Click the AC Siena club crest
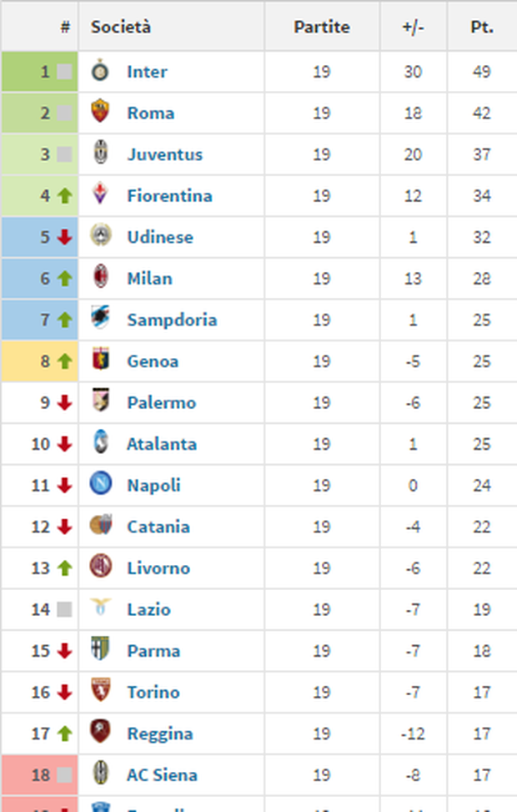The image size is (517, 812). pyautogui.click(x=102, y=774)
